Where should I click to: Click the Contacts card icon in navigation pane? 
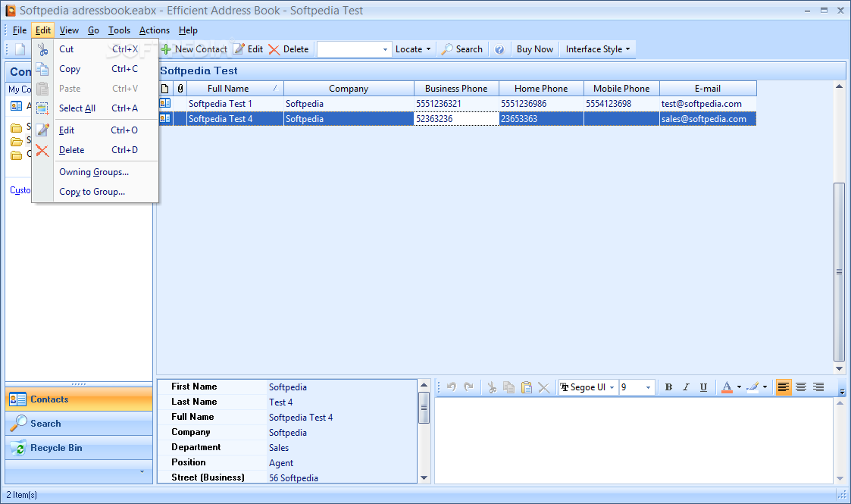(18, 399)
